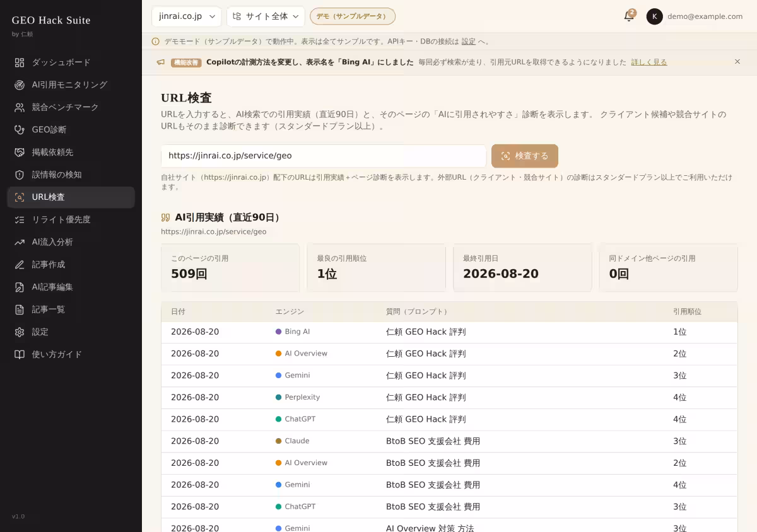Click the site-tree icon in サイト全体 selector
The image size is (757, 532).
[237, 16]
